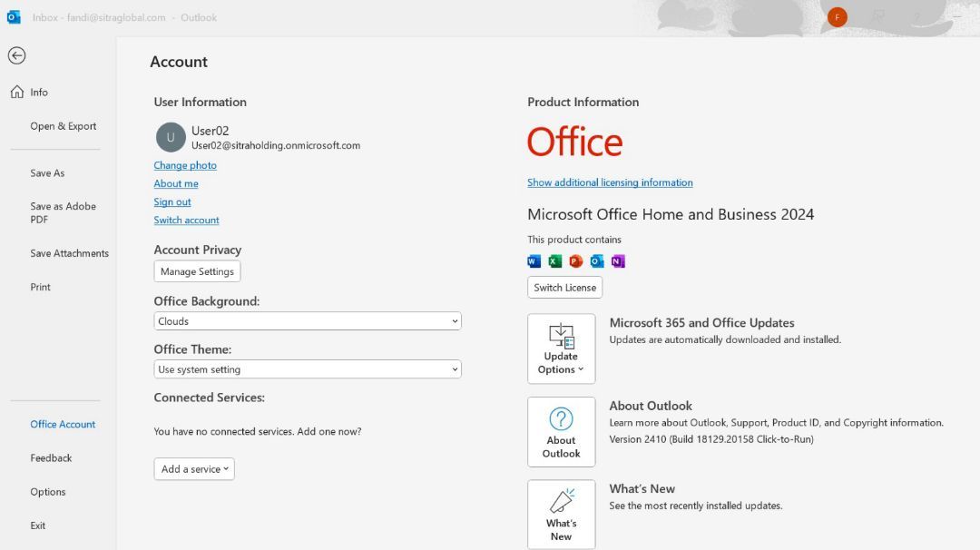Screen dimensions: 980x550
Task: Open the What's New megaphone button
Action: [x=562, y=515]
